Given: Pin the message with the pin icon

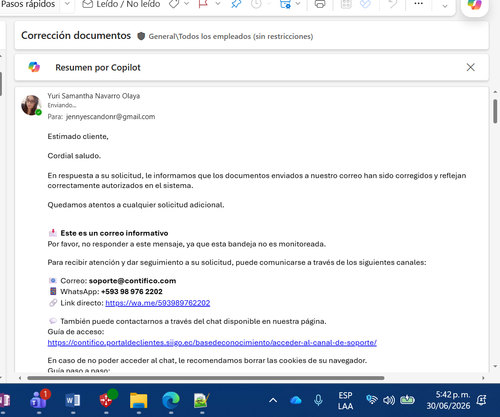Looking at the screenshot, I should (236, 4).
